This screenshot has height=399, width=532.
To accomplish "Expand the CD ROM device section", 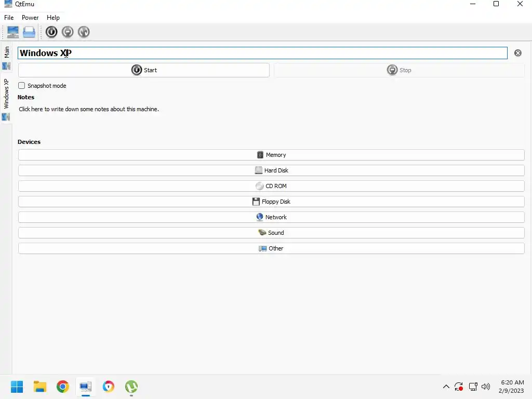I will pyautogui.click(x=271, y=187).
